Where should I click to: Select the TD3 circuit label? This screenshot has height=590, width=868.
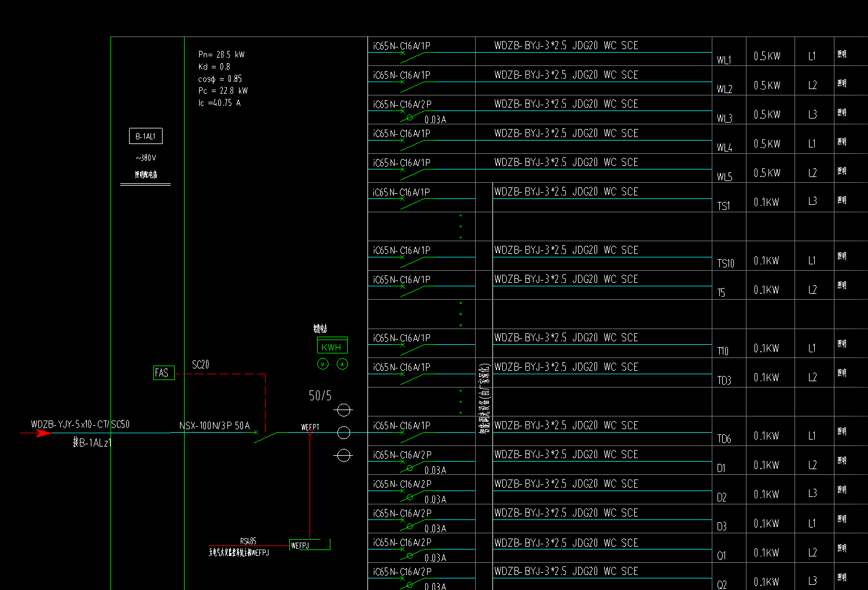point(724,381)
